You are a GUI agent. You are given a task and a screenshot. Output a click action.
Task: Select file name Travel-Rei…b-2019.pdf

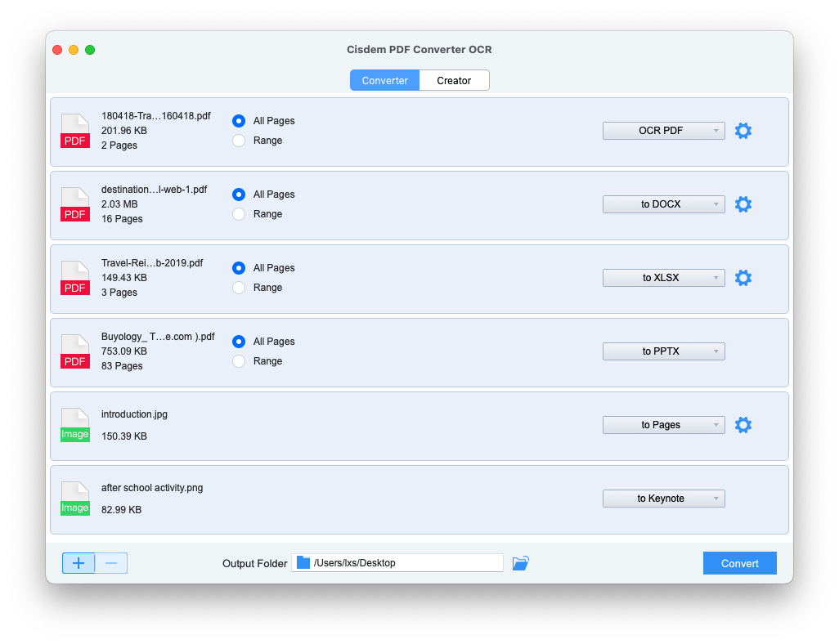click(x=152, y=263)
